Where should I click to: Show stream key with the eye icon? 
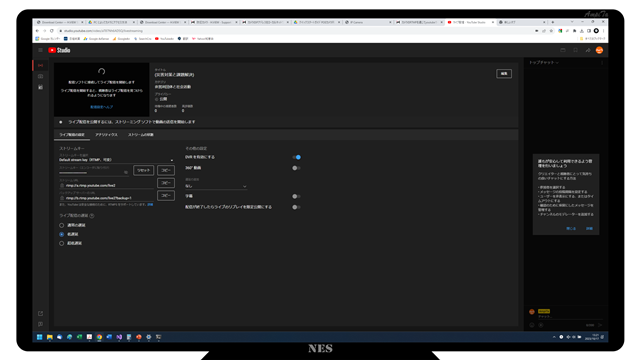(x=126, y=172)
